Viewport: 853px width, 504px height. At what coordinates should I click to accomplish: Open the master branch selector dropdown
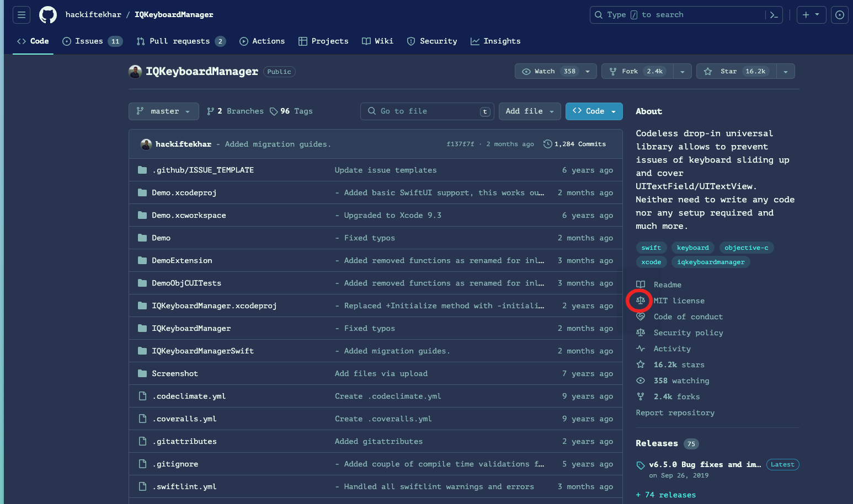coord(163,111)
